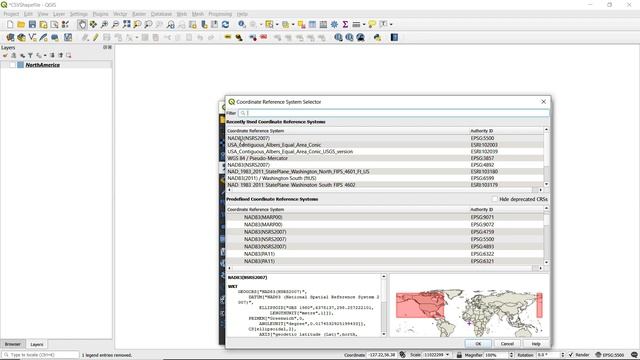Open the Processing menu
The height and width of the screenshot is (360, 640).
pos(220,14)
